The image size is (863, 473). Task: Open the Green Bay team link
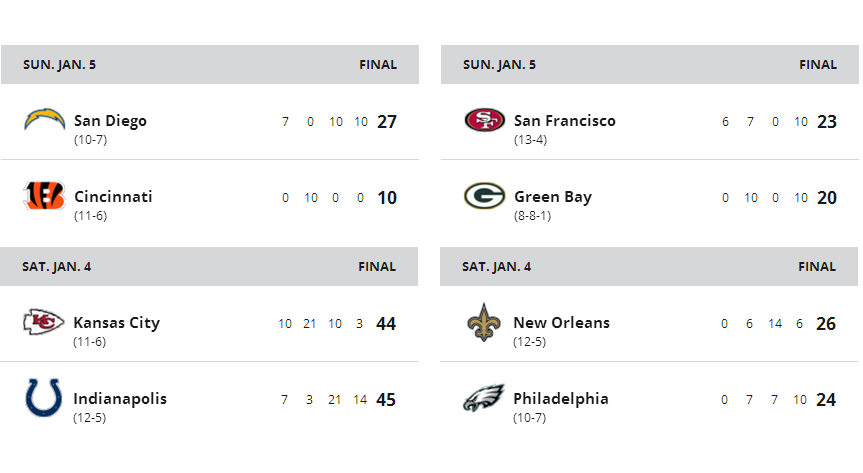click(x=553, y=197)
